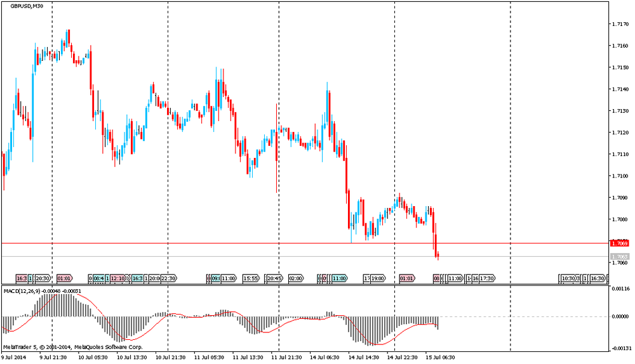Click the 0.00116 MACD scale value
Image resolution: width=635 pixels, height=364 pixels.
click(620, 289)
